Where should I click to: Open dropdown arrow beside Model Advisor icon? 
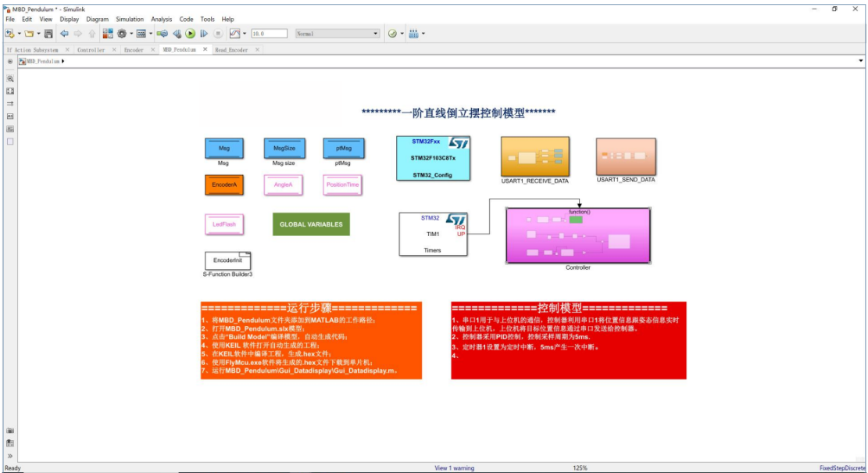(402, 34)
